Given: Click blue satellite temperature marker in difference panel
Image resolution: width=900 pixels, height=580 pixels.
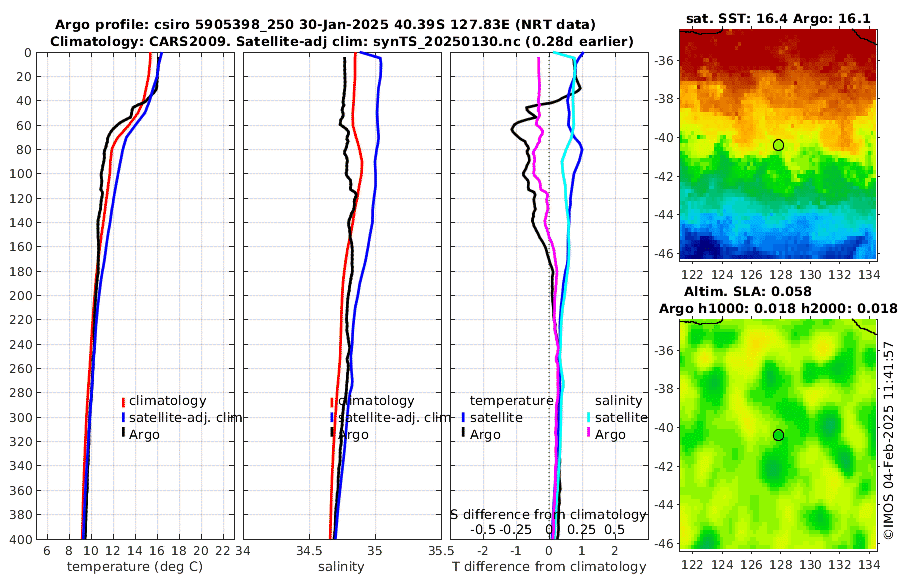Looking at the screenshot, I should (464, 417).
